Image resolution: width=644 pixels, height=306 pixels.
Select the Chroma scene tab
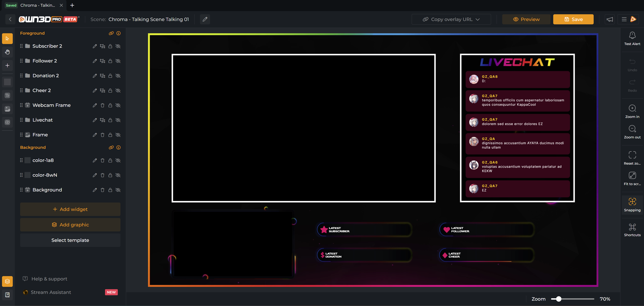[x=37, y=5]
